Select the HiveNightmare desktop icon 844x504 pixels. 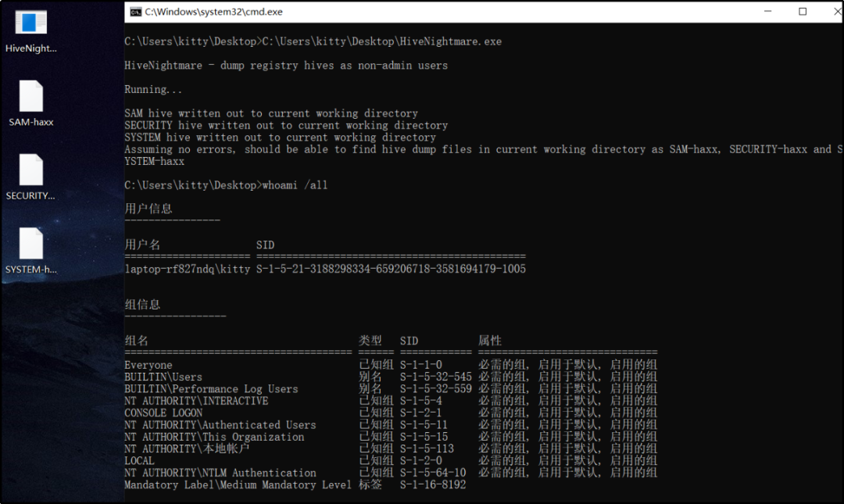[30, 31]
